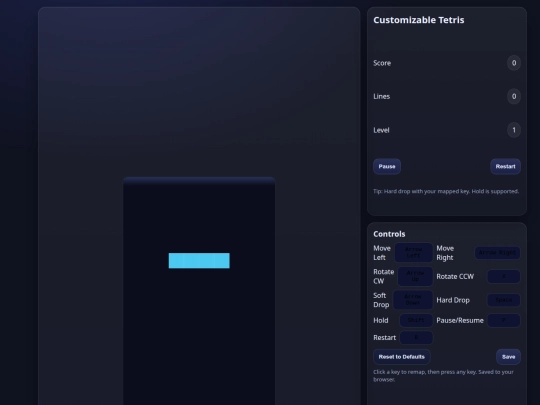Select the Level value badge
Viewport: 540px width, 405px height.
513,130
